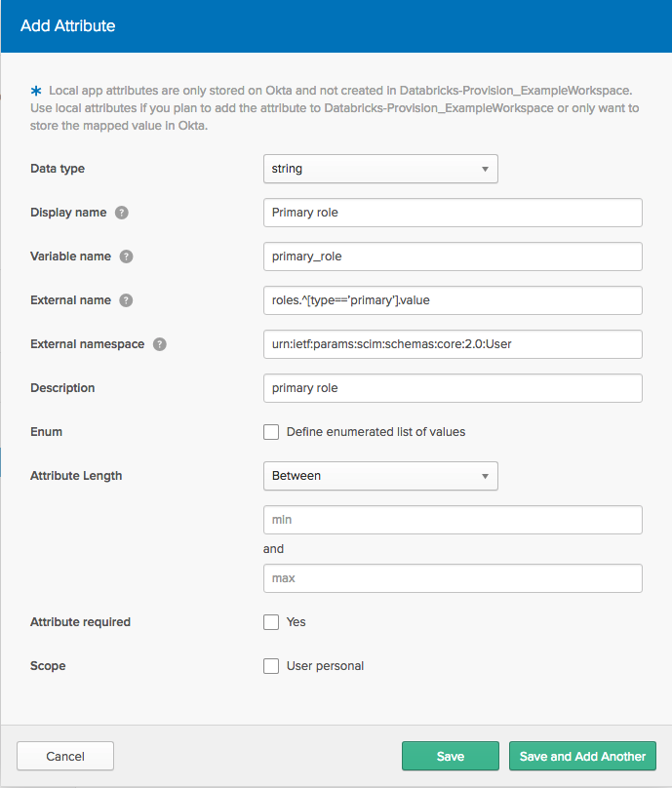Click the Display name text field
This screenshot has width=672, height=788.
pyautogui.click(x=453, y=213)
